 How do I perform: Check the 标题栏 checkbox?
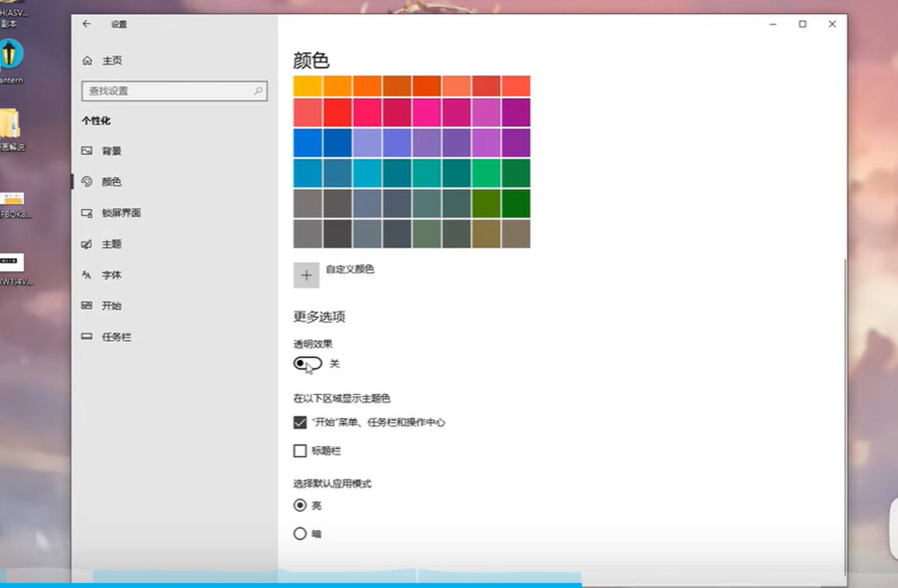pos(300,451)
